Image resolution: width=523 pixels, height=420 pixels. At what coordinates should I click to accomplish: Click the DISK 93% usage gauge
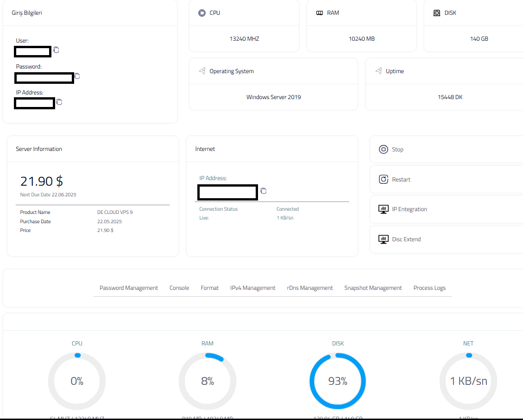coord(338,381)
